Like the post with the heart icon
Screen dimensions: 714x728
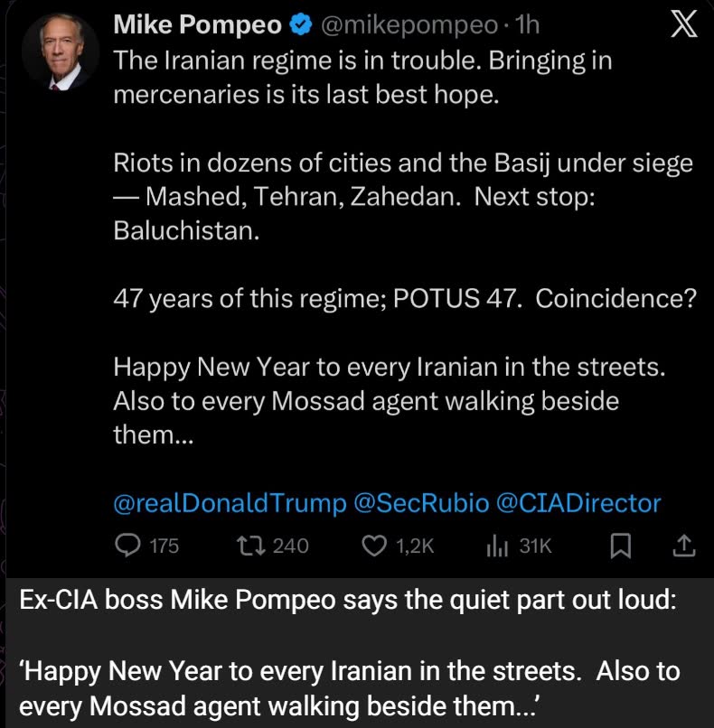coord(373,546)
